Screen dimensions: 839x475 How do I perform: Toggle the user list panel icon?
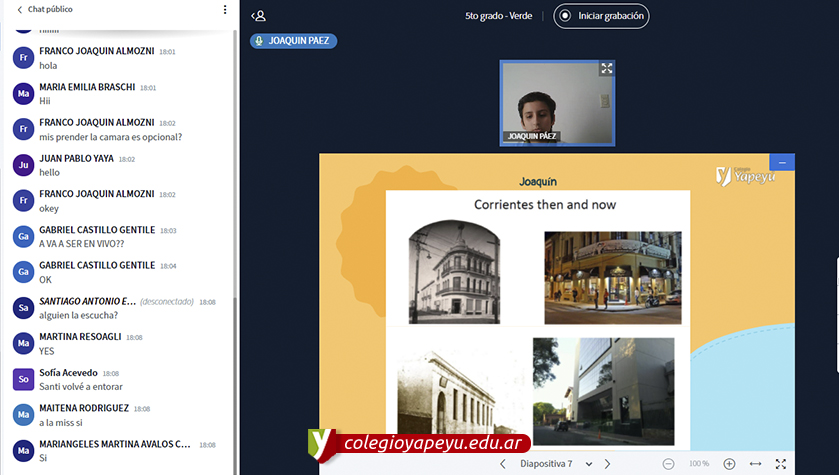[x=259, y=16]
